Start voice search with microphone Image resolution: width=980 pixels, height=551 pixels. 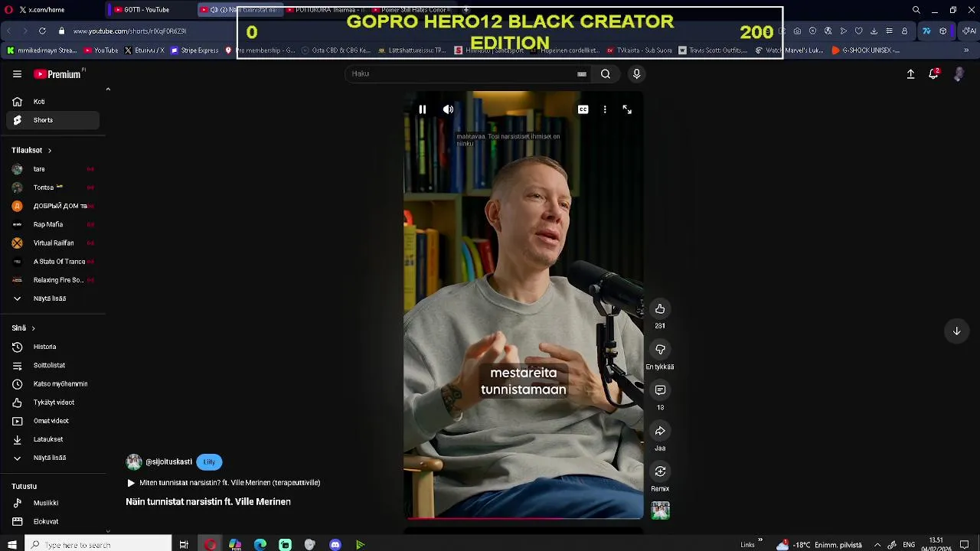[x=636, y=74]
